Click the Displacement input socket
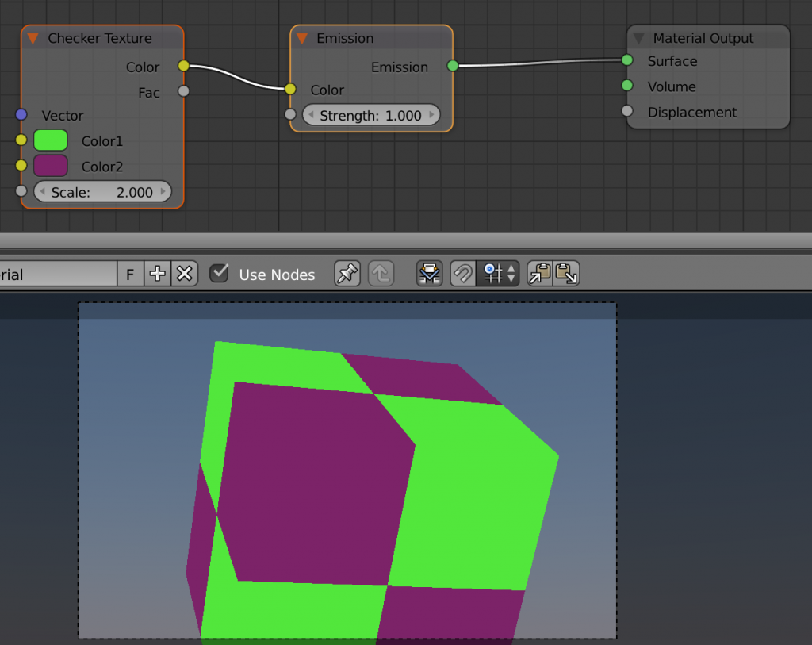The image size is (812, 645). (627, 111)
